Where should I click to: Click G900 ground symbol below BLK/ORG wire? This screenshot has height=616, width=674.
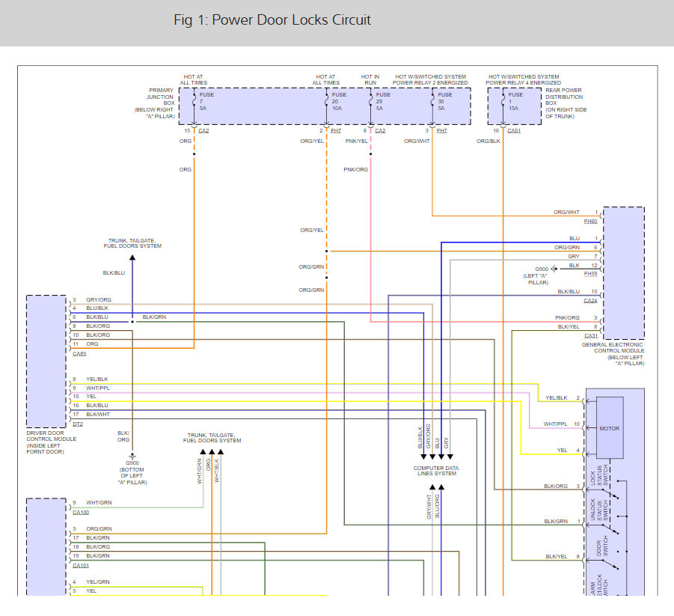coord(132,455)
